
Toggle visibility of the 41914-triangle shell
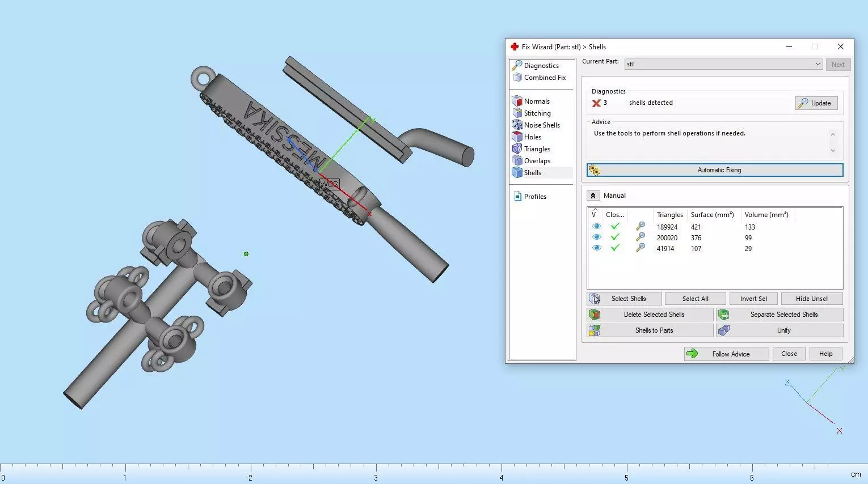(x=596, y=248)
